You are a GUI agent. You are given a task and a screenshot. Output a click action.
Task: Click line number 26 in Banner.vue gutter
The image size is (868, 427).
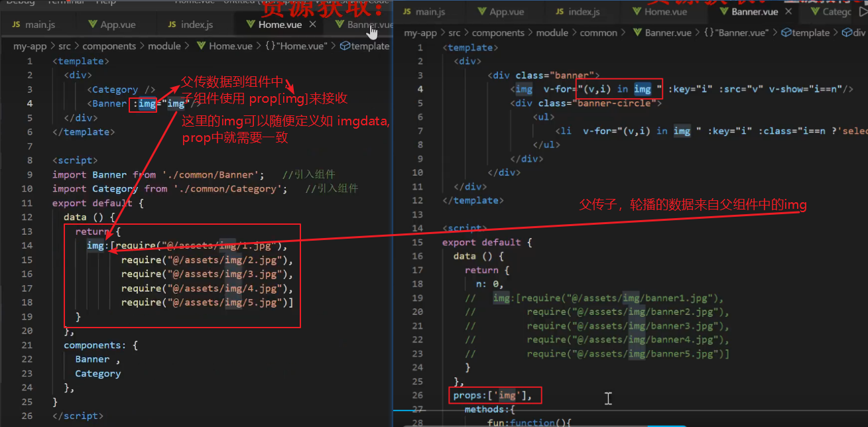tap(417, 395)
